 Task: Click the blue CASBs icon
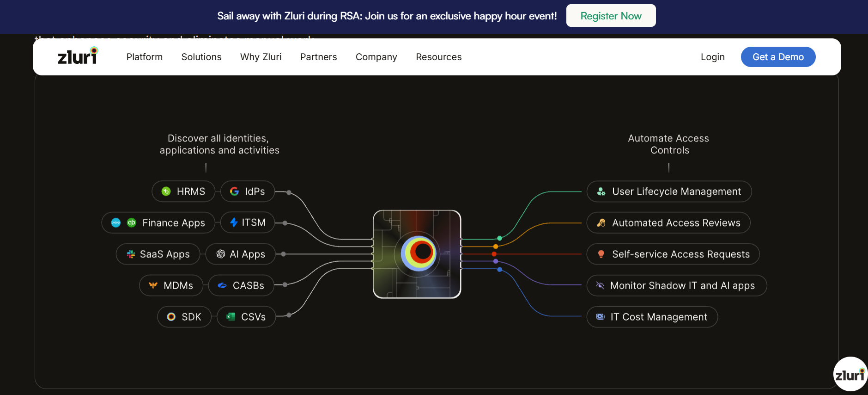pos(222,285)
